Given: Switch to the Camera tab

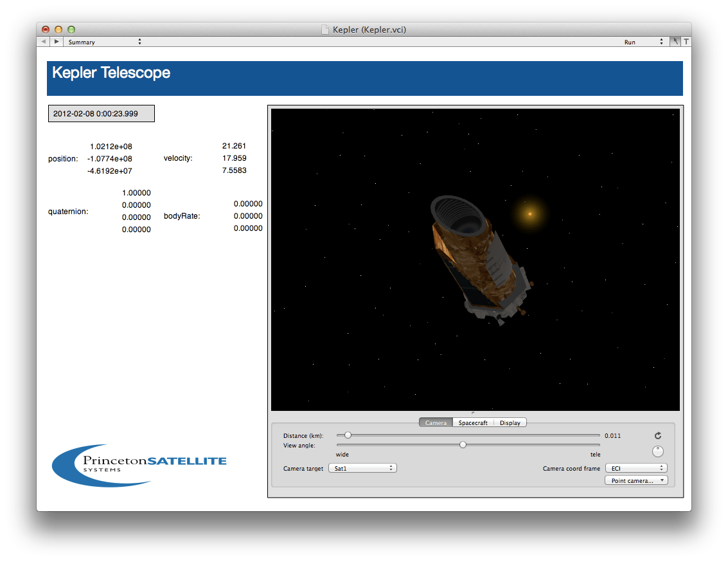Looking at the screenshot, I should [436, 422].
